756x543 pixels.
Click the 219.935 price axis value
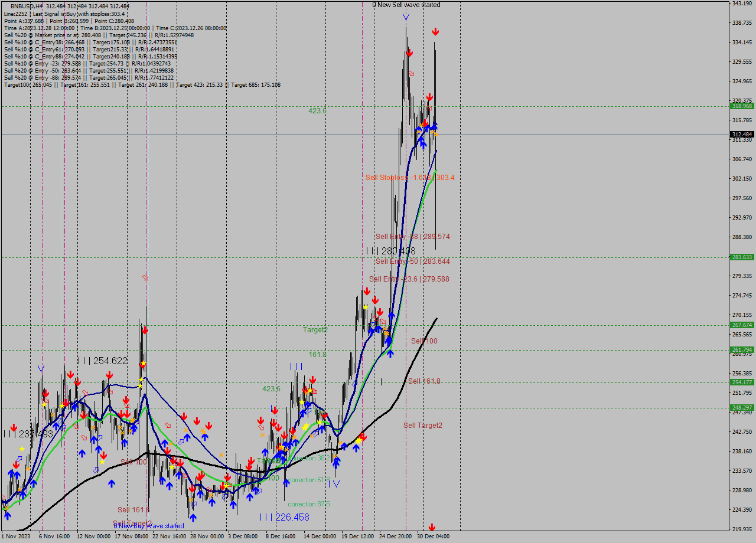[742, 529]
